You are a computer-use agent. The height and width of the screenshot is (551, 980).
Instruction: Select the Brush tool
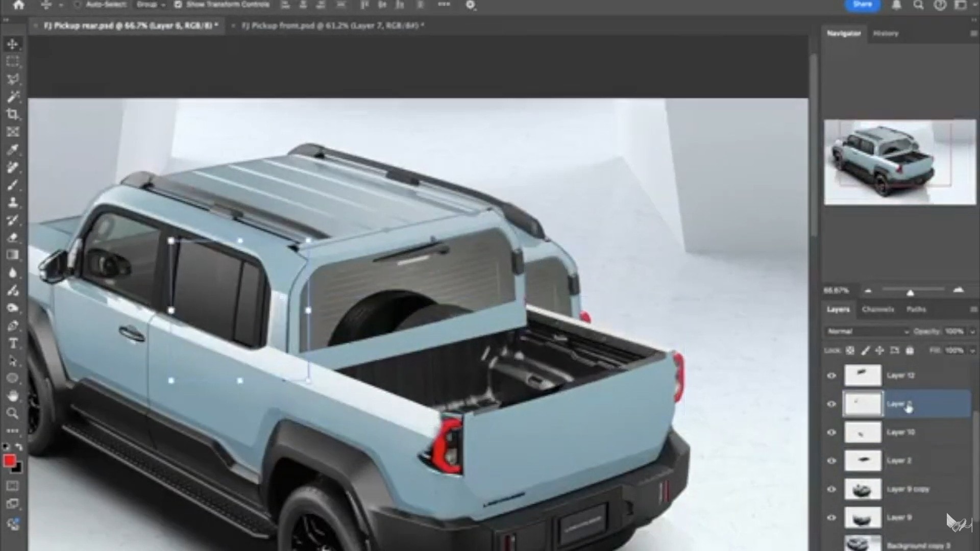[x=13, y=185]
